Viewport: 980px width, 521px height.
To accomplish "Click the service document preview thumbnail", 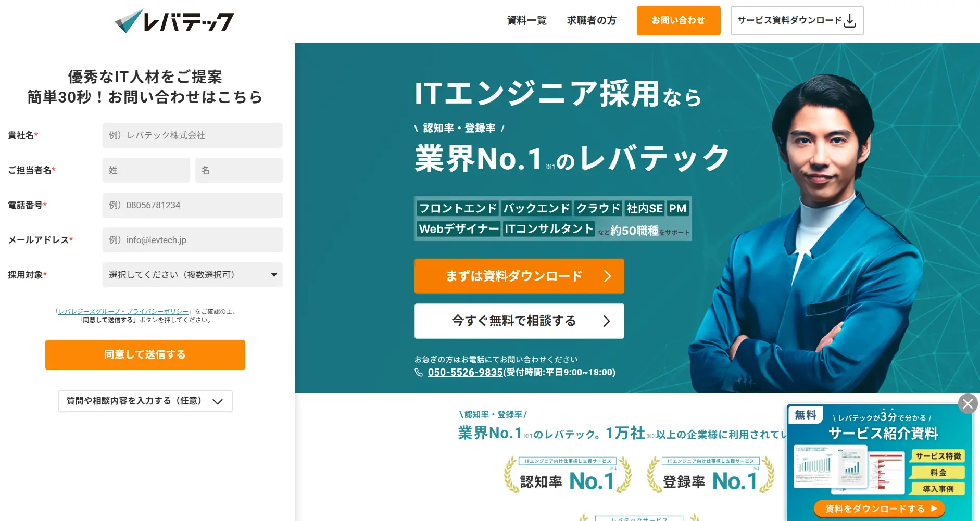I will [850, 468].
